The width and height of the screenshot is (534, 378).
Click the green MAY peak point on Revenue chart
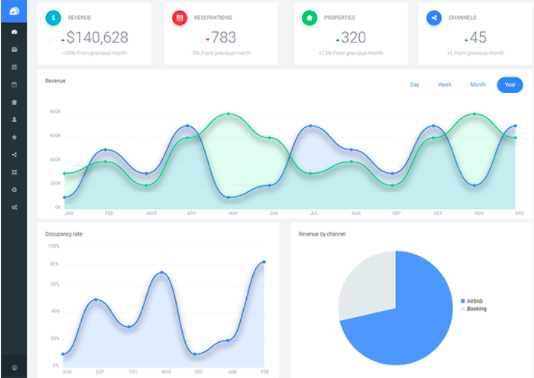229,114
